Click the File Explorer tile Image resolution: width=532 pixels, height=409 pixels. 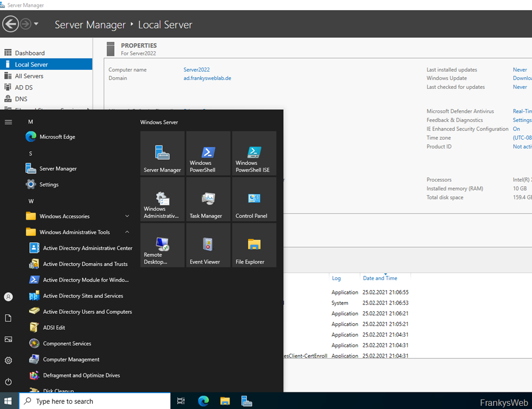click(254, 245)
